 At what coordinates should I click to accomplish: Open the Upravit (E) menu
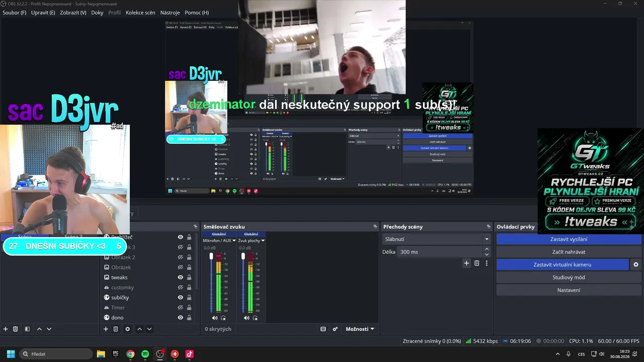click(x=43, y=13)
